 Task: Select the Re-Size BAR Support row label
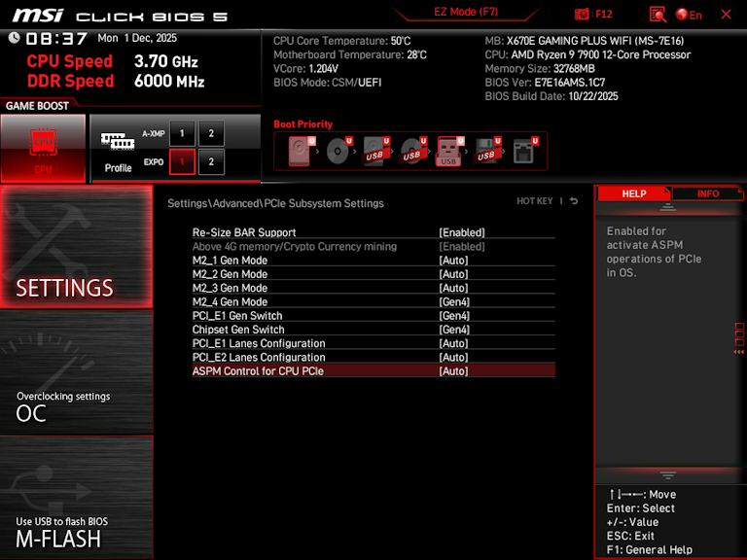point(244,232)
